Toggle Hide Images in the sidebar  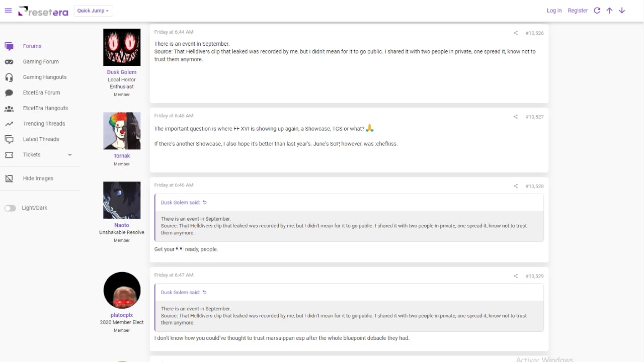pos(38,178)
